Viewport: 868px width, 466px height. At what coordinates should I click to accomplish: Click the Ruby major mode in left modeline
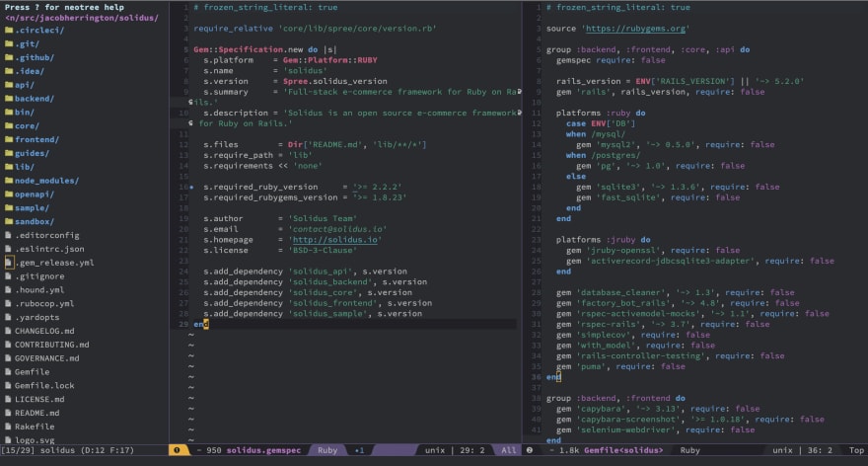click(x=327, y=450)
